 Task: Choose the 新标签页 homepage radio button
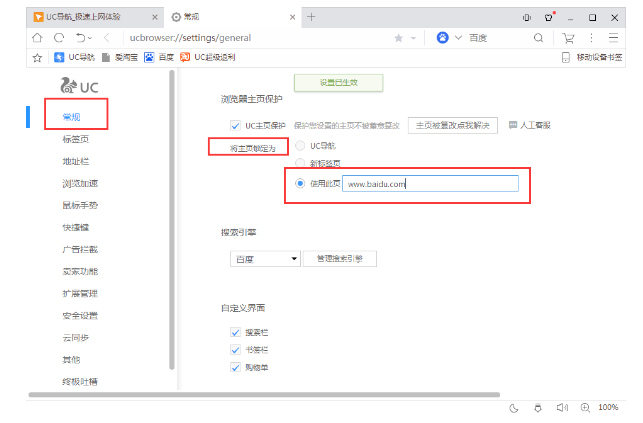(300, 163)
